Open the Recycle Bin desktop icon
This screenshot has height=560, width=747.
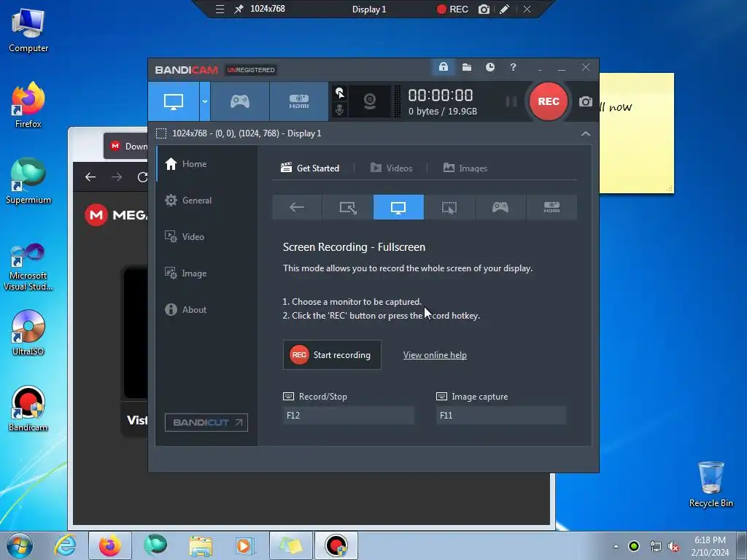tap(711, 485)
